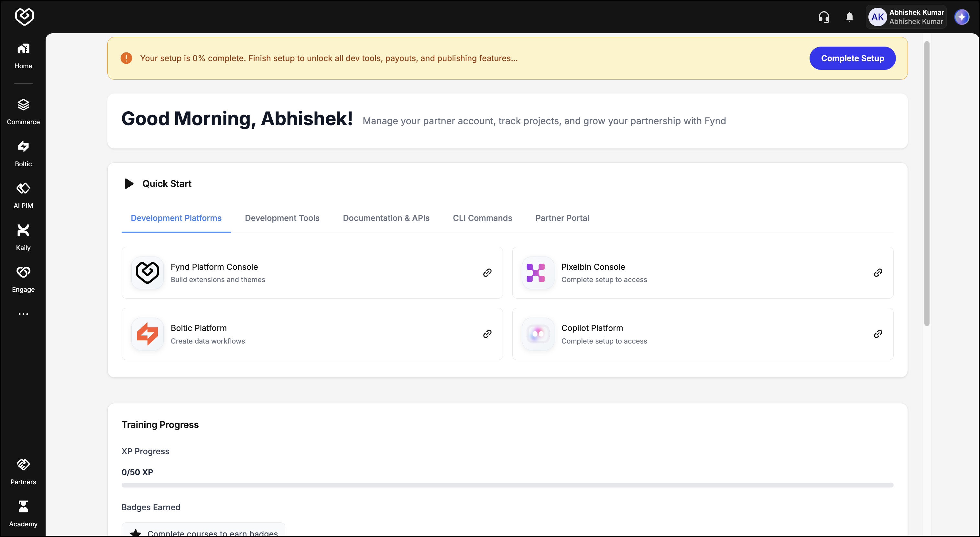Click the Good Morning, Abhishek! greeting
The height and width of the screenshot is (537, 980).
237,119
